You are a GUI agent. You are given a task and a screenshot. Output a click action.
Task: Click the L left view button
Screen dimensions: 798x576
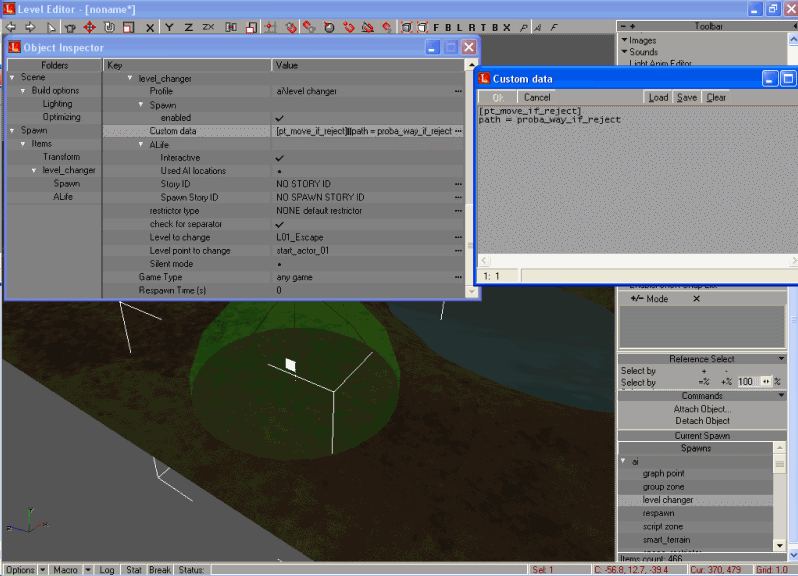(460, 27)
